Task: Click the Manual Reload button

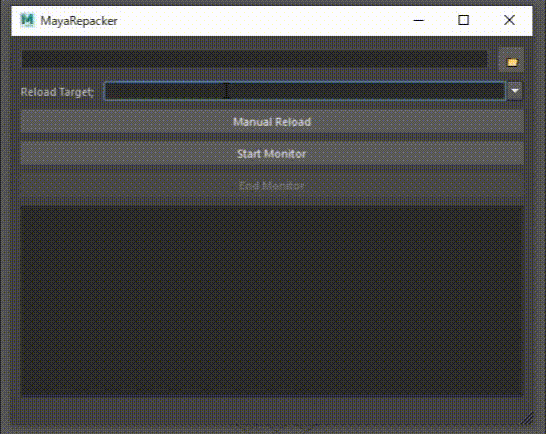Action: pos(272,122)
